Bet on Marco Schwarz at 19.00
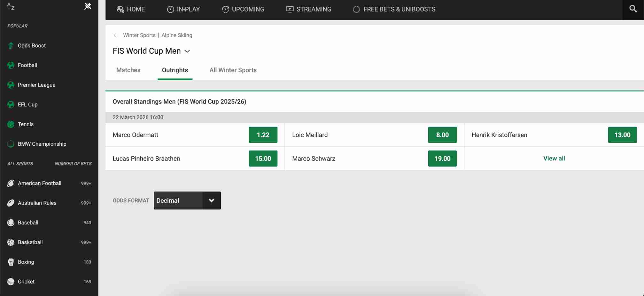 tap(442, 159)
